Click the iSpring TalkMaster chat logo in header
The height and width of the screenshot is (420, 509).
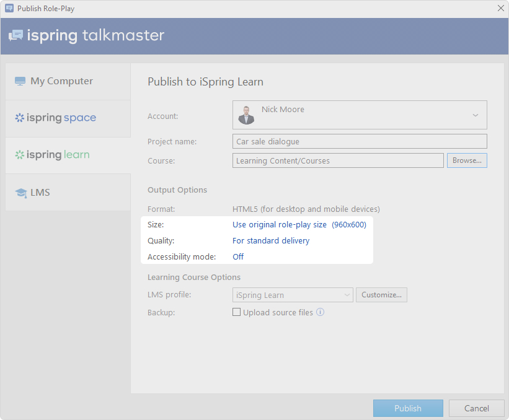(x=15, y=35)
